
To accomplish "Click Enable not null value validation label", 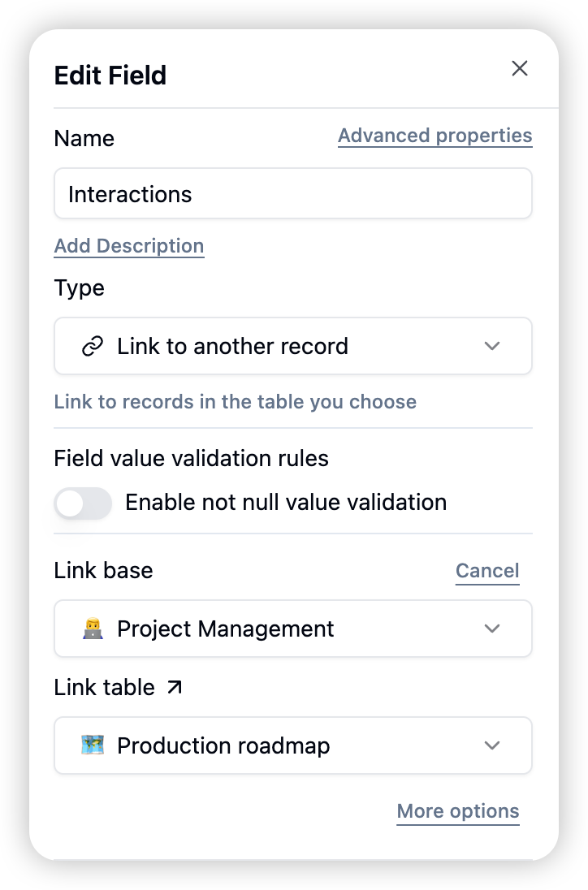I will click(286, 503).
